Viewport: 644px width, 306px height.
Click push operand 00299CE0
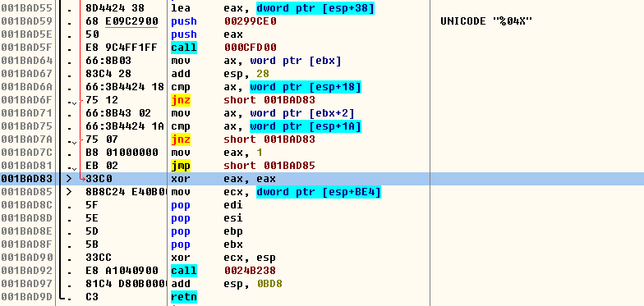pos(250,21)
